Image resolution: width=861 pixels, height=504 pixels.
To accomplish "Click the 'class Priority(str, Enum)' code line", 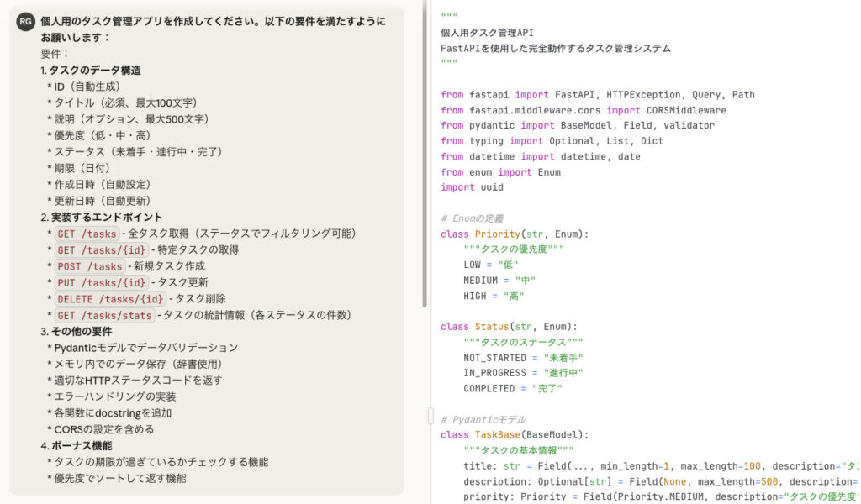I will click(x=515, y=234).
